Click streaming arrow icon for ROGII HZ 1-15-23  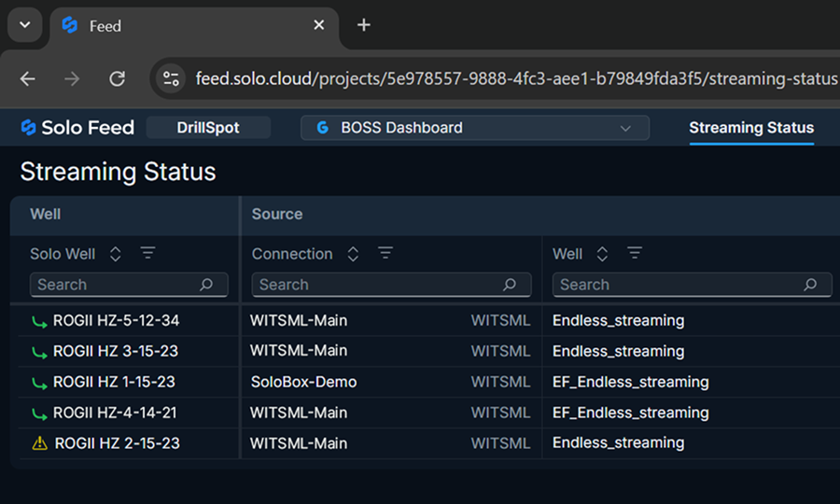pyautogui.click(x=39, y=383)
